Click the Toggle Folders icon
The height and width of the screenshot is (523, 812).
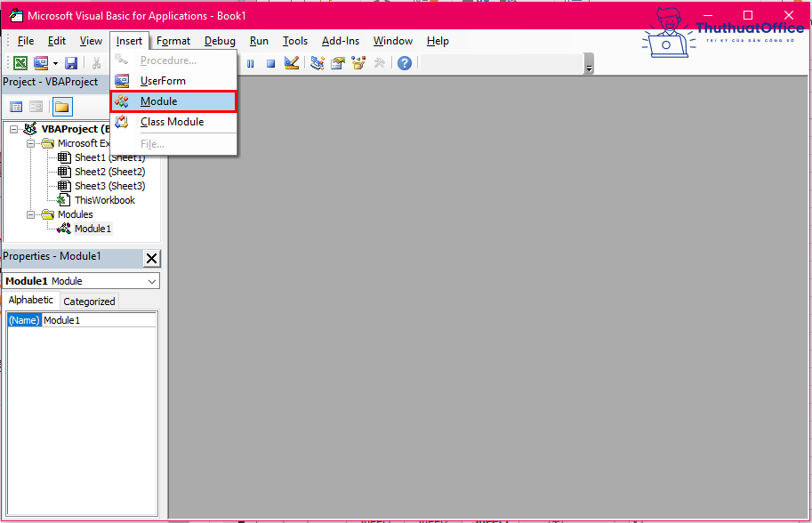60,106
